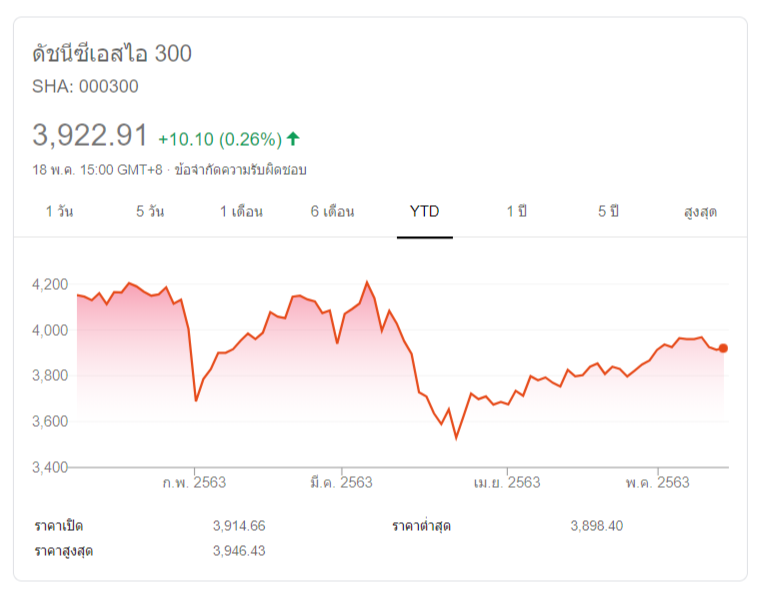Image resolution: width=759 pixels, height=591 pixels.
Task: Click the red endpoint dot on chart
Action: coord(723,348)
